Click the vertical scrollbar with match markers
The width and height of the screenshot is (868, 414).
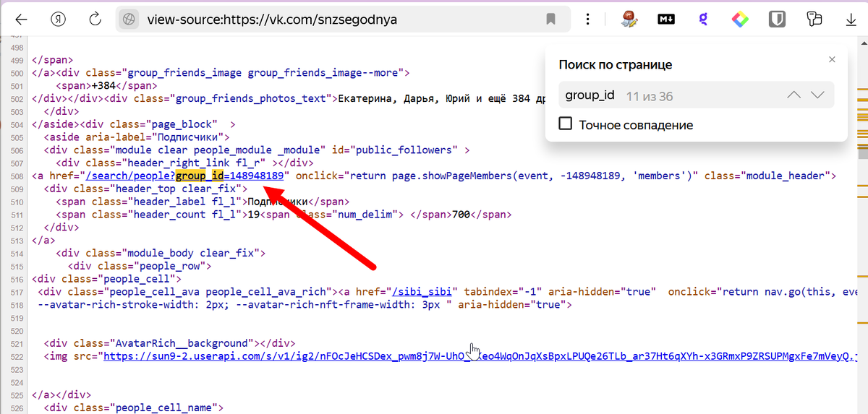click(863, 224)
